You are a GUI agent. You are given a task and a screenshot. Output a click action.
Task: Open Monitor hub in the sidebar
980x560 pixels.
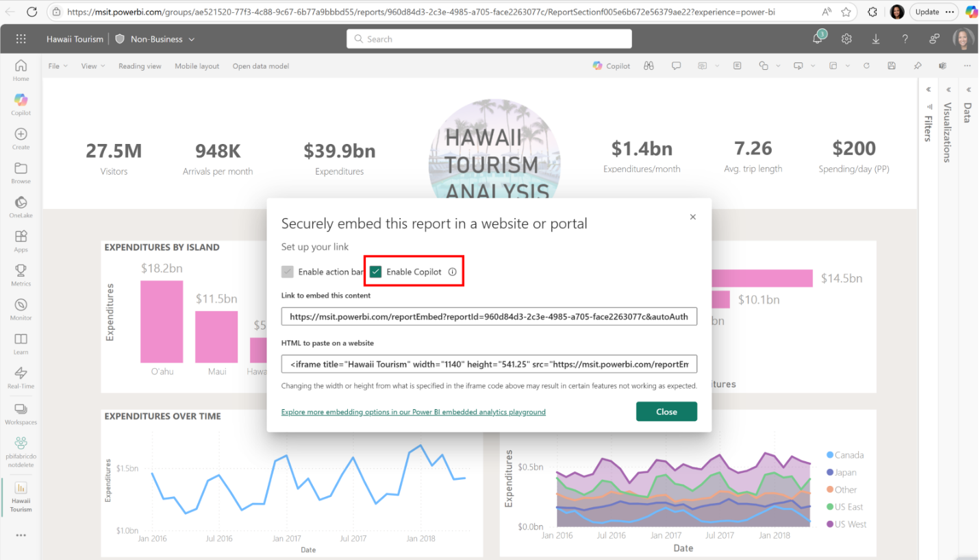pos(21,309)
